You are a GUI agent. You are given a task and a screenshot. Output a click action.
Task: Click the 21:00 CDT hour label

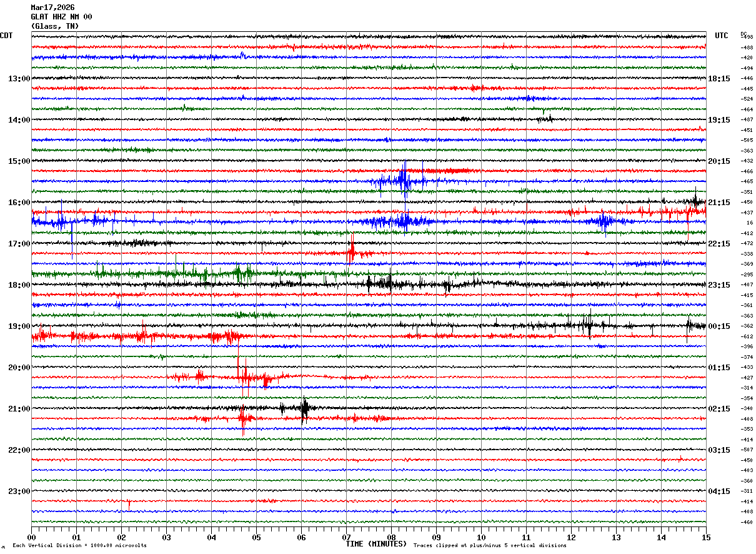pyautogui.click(x=19, y=409)
